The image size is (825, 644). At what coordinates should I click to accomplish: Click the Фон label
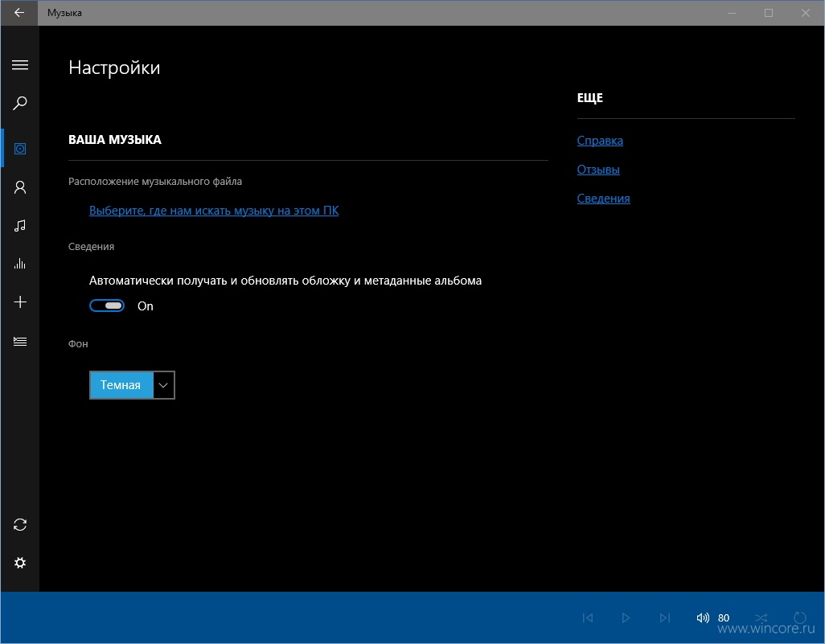[78, 343]
